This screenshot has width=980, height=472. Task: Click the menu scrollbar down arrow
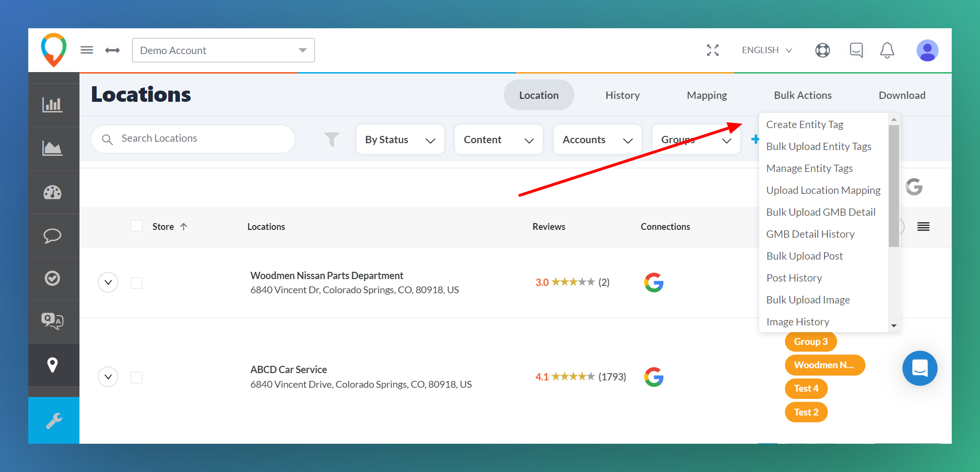click(894, 326)
